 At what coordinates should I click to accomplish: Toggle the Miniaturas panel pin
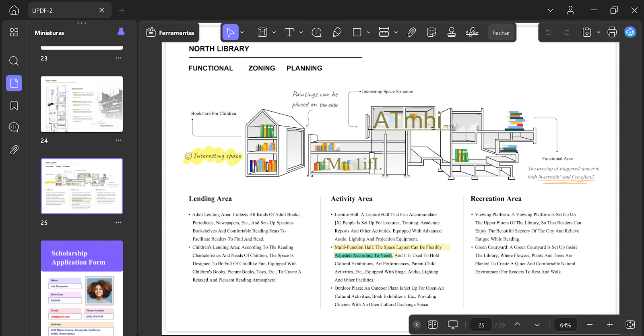click(121, 33)
